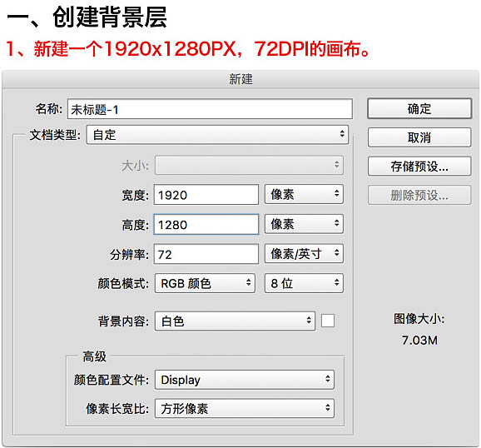
Task: Click the 确定 button to confirm
Action: pyautogui.click(x=419, y=108)
